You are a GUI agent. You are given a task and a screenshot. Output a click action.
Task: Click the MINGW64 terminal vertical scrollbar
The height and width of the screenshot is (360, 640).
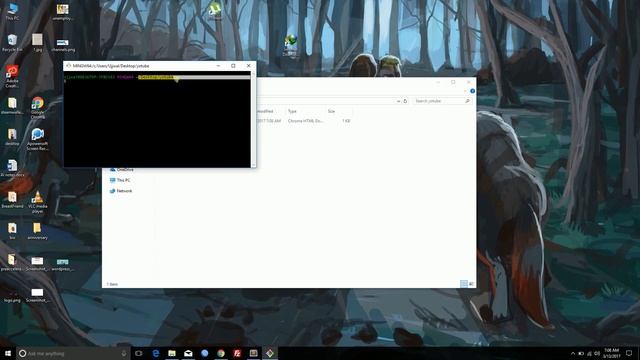tap(254, 119)
